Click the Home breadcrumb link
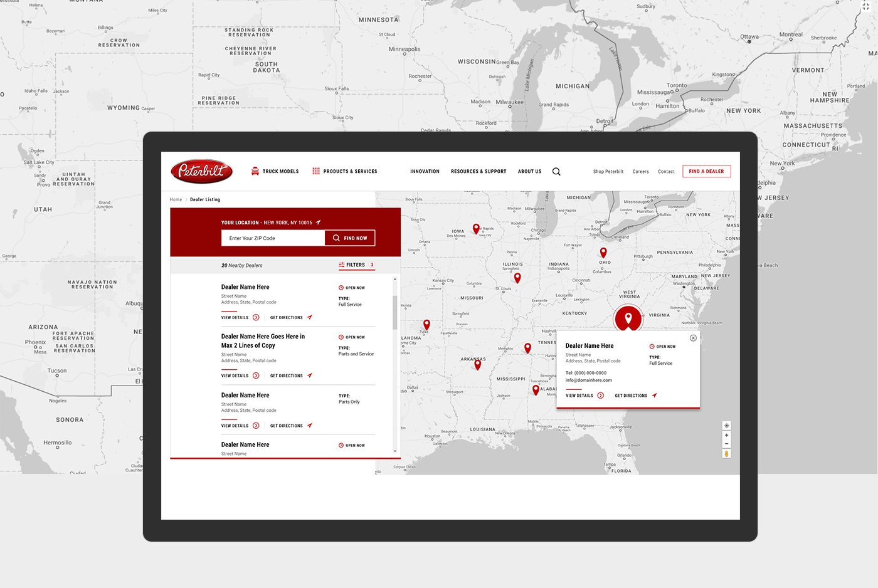Image resolution: width=878 pixels, height=588 pixels. point(176,199)
